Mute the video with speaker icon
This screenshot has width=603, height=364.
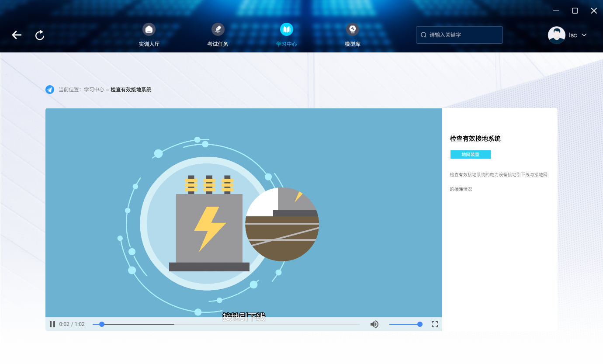point(374,324)
